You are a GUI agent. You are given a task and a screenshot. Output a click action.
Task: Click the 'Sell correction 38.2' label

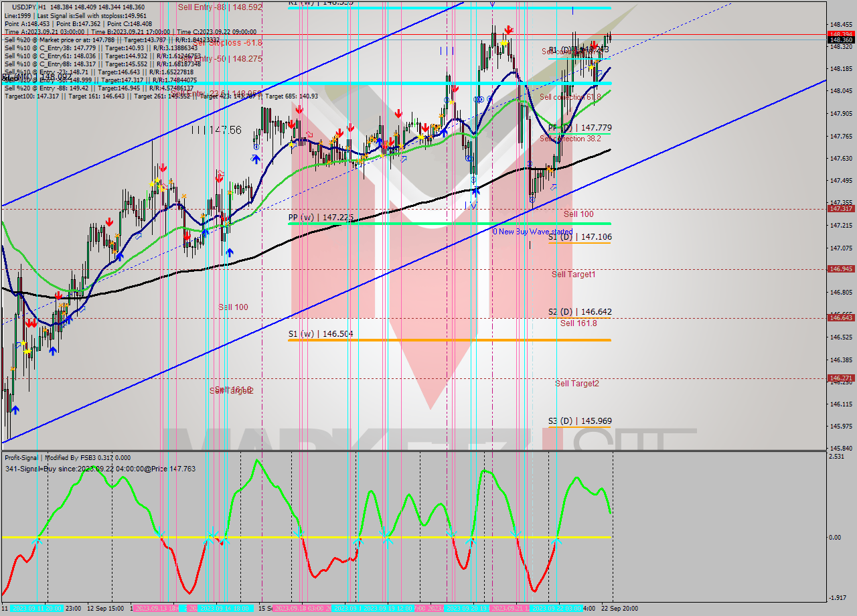570,139
